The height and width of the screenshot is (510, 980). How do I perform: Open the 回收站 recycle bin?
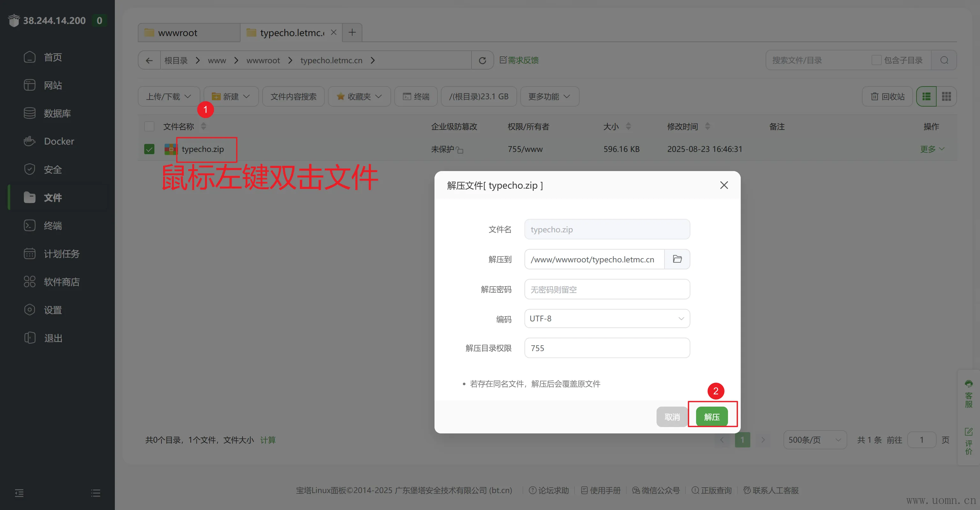click(x=887, y=97)
